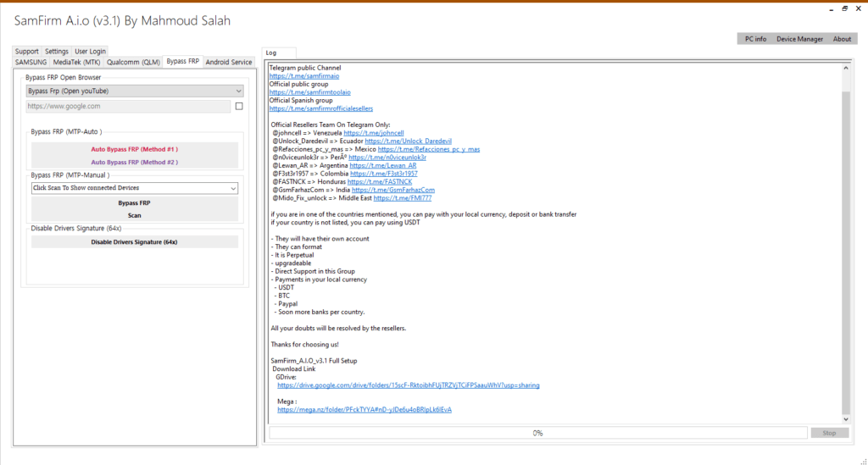
Task: Expand the connected devices dropdown
Action: click(135, 188)
